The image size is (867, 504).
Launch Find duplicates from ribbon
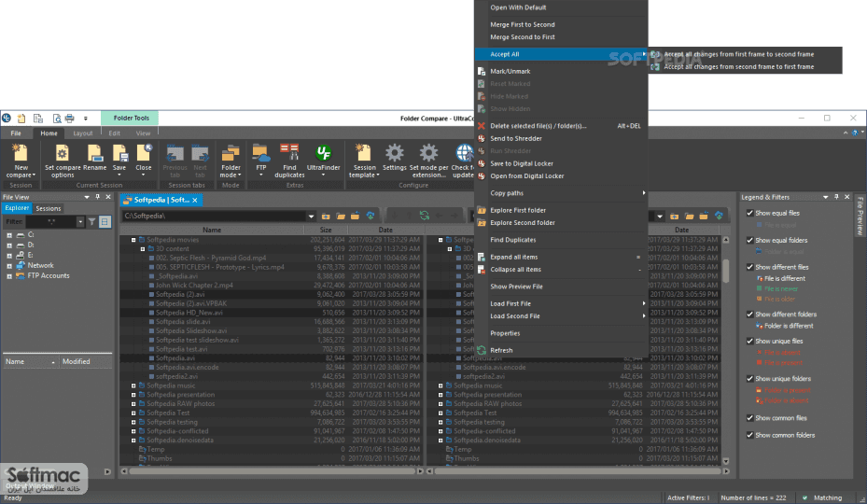(289, 161)
